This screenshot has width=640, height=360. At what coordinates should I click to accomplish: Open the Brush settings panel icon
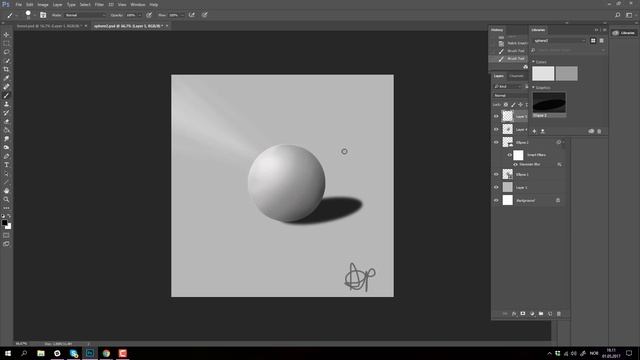click(x=43, y=15)
